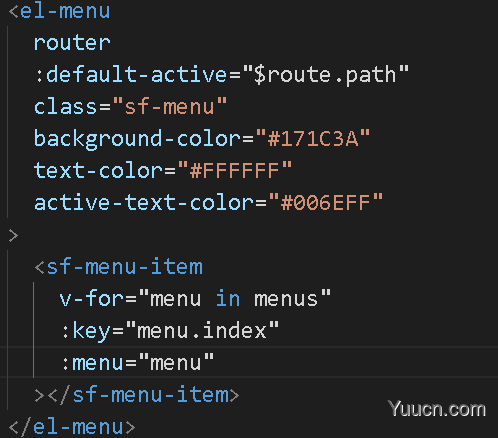
Task: Click the opening el-menu tag name
Action: [65, 11]
